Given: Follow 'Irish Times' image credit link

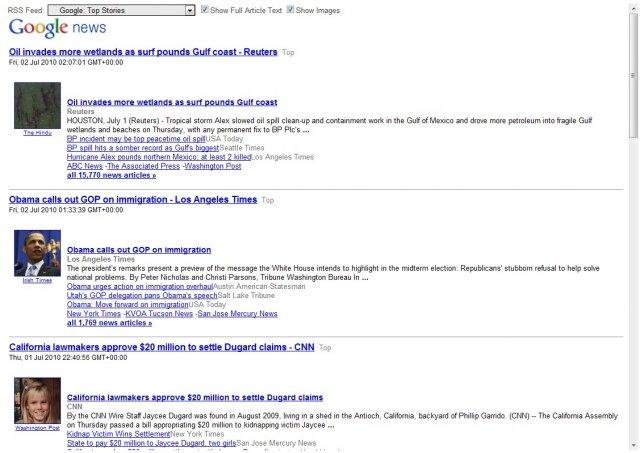Looking at the screenshot, I should click(x=37, y=281).
